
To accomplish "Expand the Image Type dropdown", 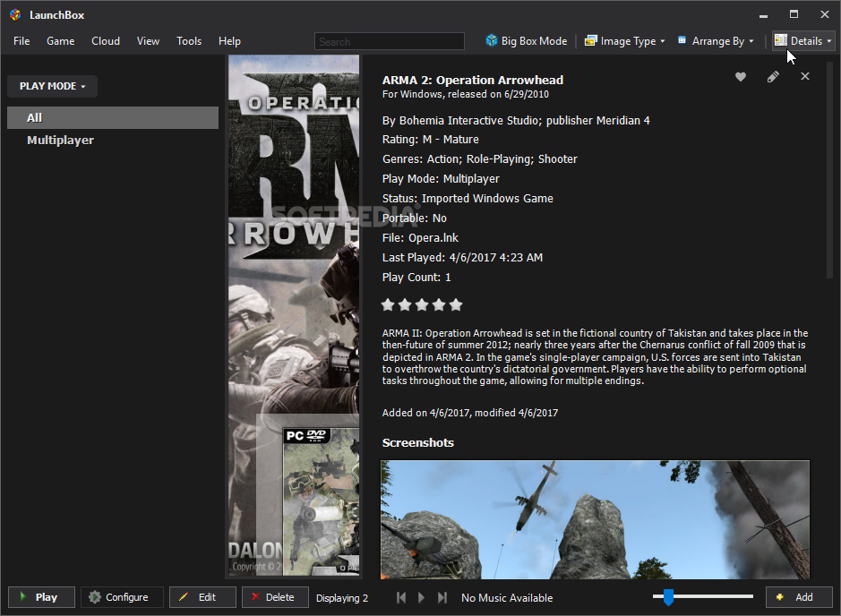I will point(625,41).
